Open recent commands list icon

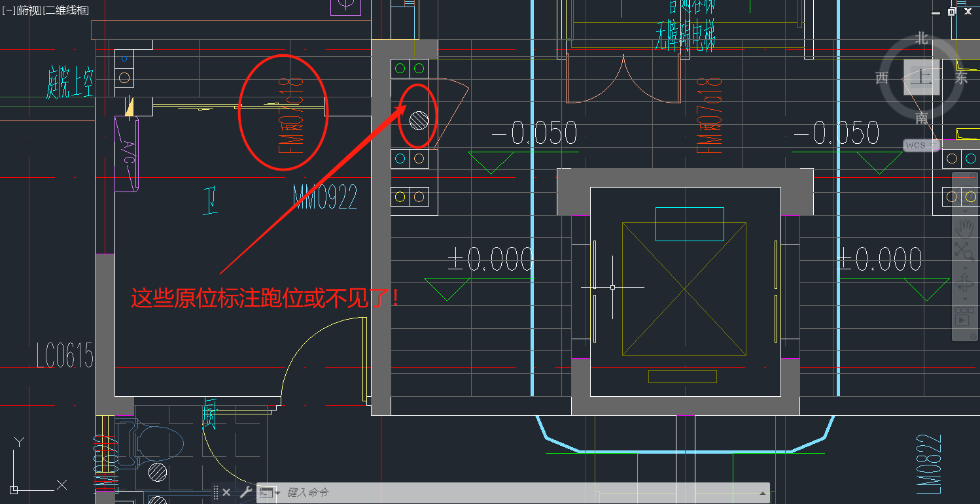pos(268,492)
